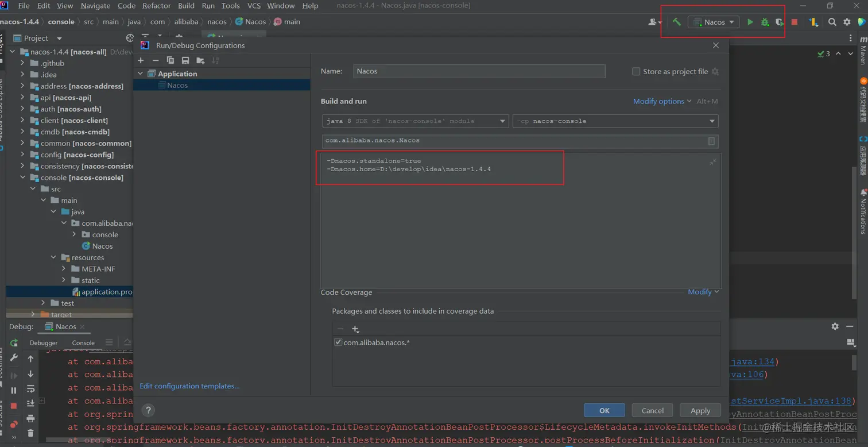This screenshot has height=447, width=868.
Task: Open the Maven tool window
Action: point(863,51)
